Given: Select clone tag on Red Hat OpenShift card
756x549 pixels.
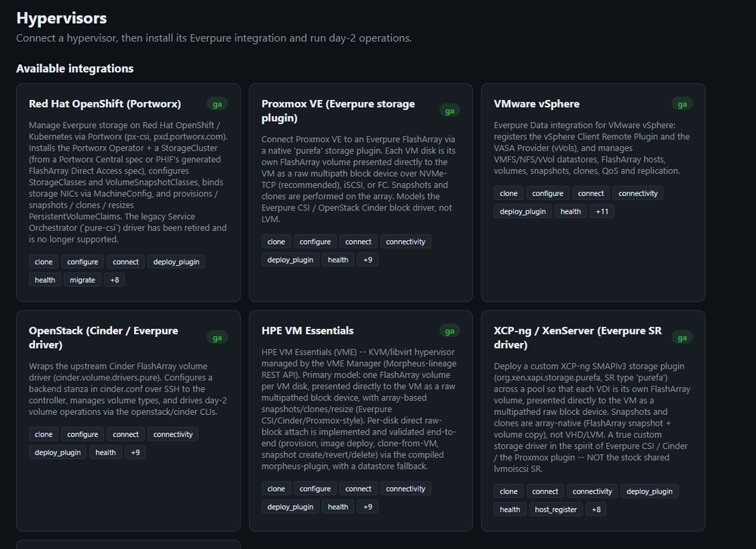Looking at the screenshot, I should tap(43, 261).
